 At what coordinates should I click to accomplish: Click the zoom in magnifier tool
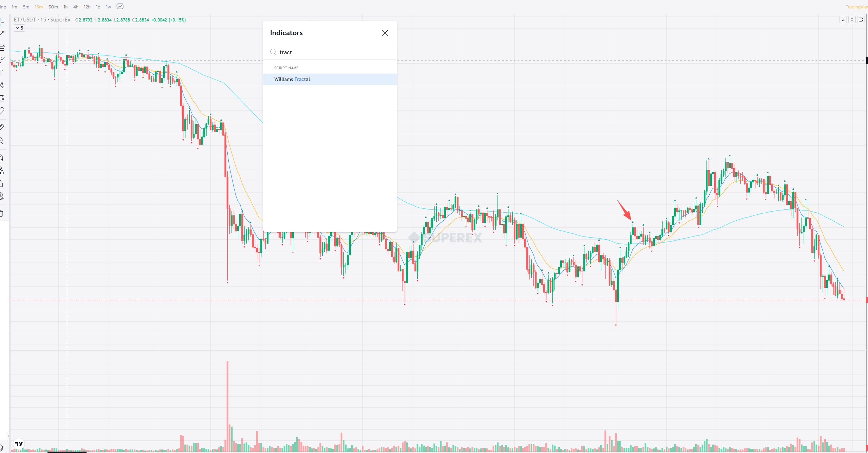[x=2, y=141]
